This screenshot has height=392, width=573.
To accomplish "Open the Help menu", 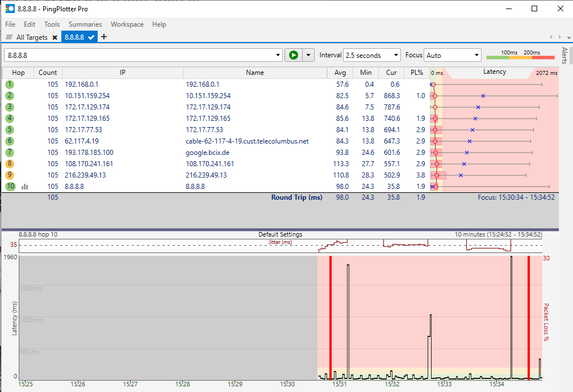I will coord(159,24).
